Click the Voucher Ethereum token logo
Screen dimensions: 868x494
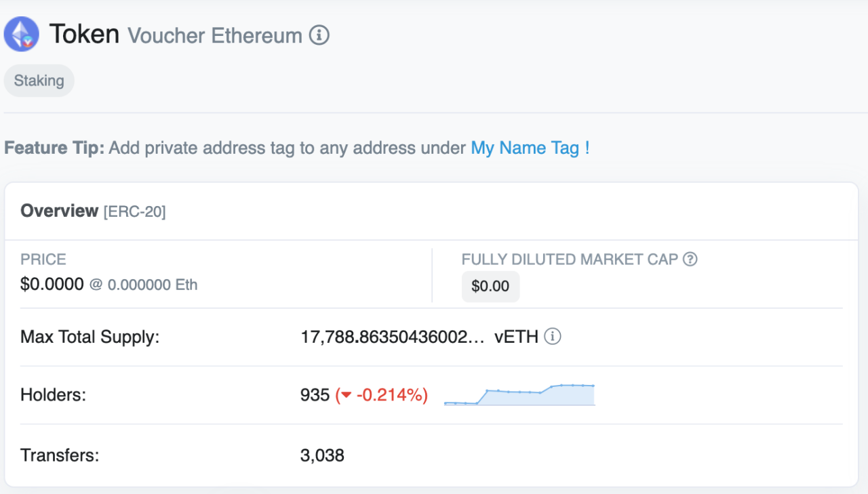pos(22,35)
